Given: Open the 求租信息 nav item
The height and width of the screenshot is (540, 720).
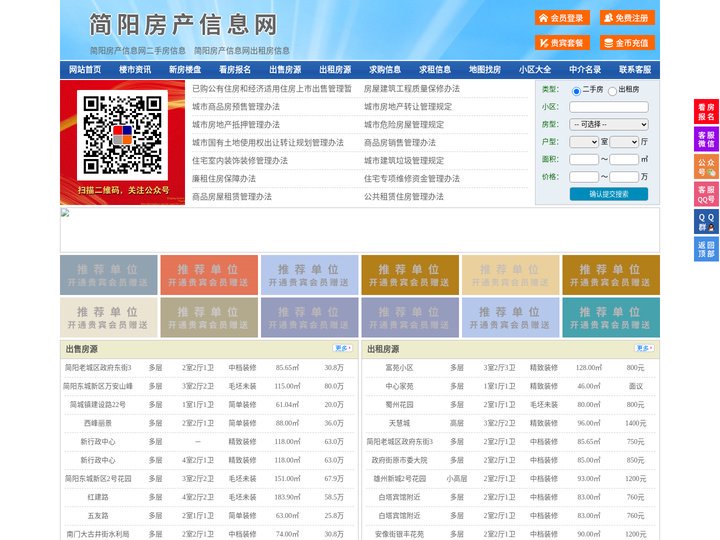Looking at the screenshot, I should point(435,70).
